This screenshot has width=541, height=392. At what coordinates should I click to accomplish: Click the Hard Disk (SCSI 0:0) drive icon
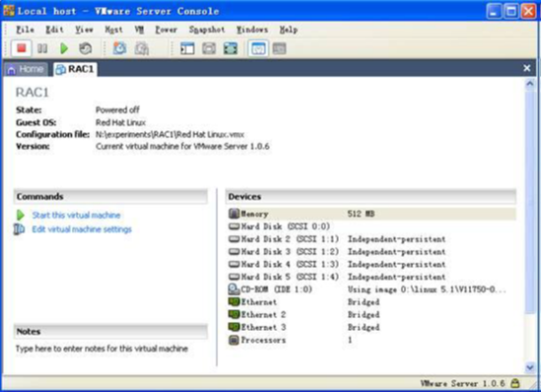point(234,226)
